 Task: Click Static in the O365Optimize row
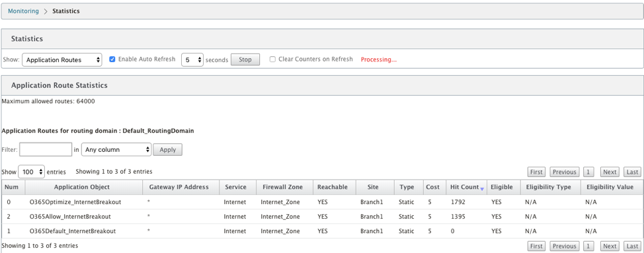point(406,202)
